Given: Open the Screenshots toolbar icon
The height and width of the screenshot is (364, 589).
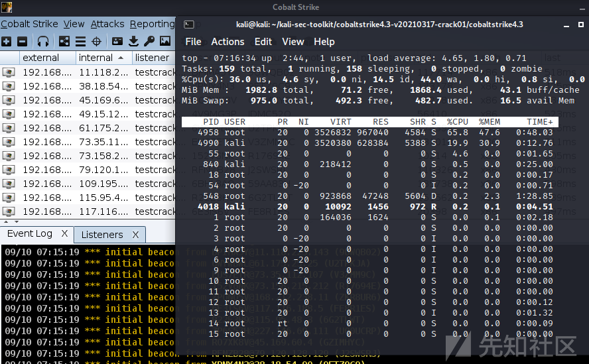Looking at the screenshot, I should coord(165,41).
